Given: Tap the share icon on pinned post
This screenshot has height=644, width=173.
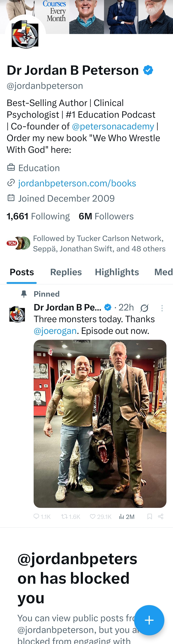Looking at the screenshot, I should tap(161, 517).
